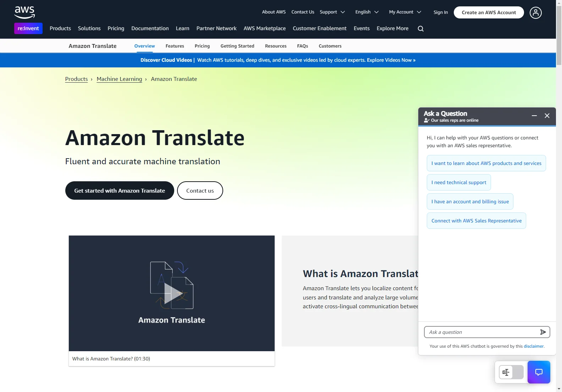Choose Connect with AWS Sales Representative
Screen dimensions: 562x392
(x=476, y=221)
